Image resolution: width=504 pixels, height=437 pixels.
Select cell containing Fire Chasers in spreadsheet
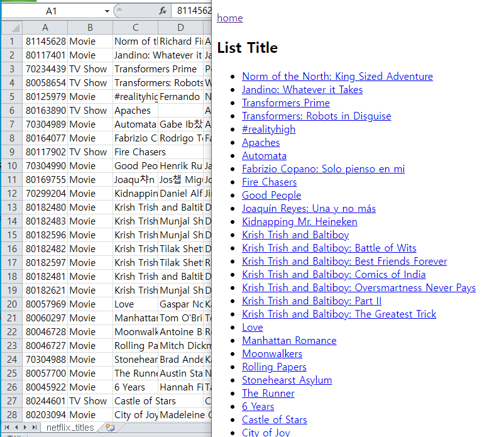136,152
